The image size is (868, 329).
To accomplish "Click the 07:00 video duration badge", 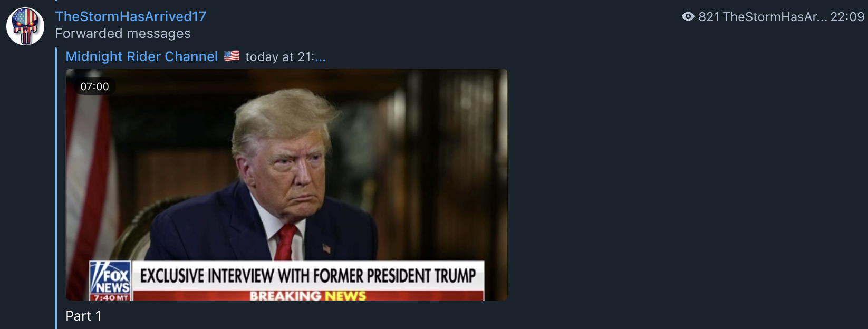I will pos(94,86).
